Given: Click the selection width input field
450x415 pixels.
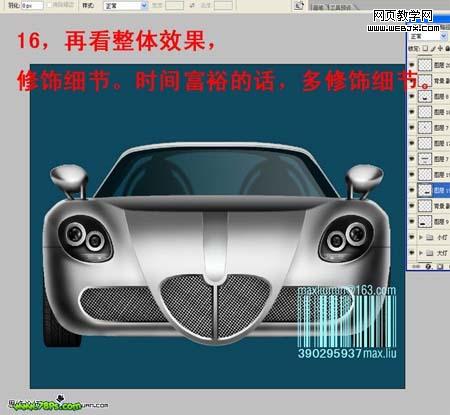Looking at the screenshot, I should [175, 5].
